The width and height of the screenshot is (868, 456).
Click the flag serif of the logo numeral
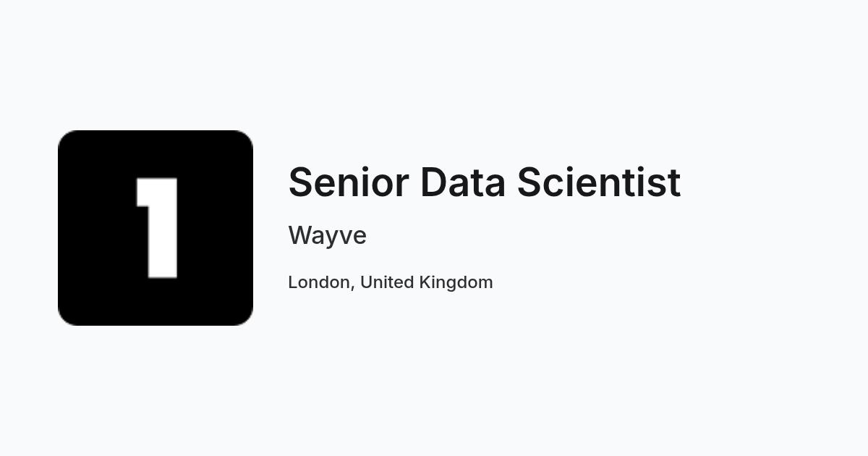pos(143,192)
